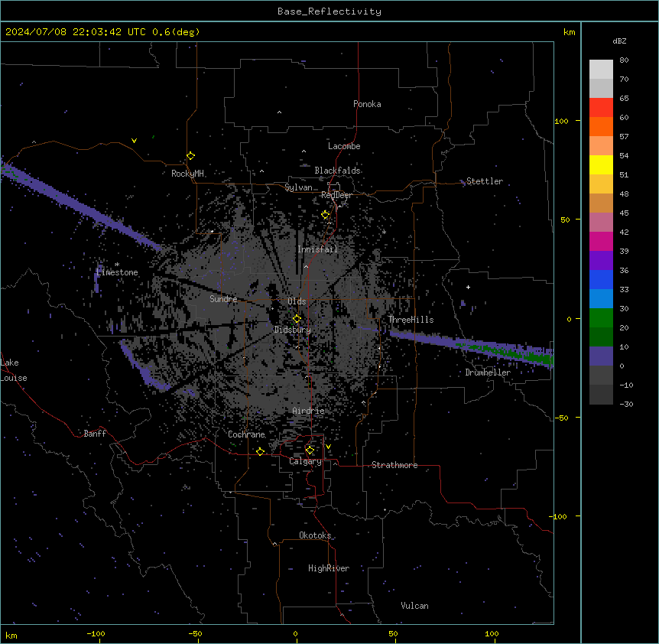Click the RedDeer city label
Viewport: 659px width, 644px height.
[336, 195]
